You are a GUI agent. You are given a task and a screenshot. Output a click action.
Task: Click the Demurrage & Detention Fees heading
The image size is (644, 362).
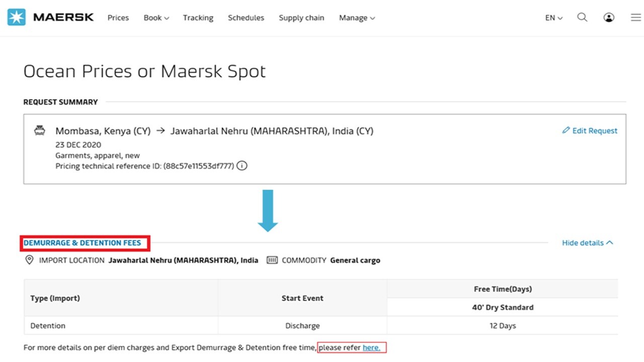click(x=83, y=243)
